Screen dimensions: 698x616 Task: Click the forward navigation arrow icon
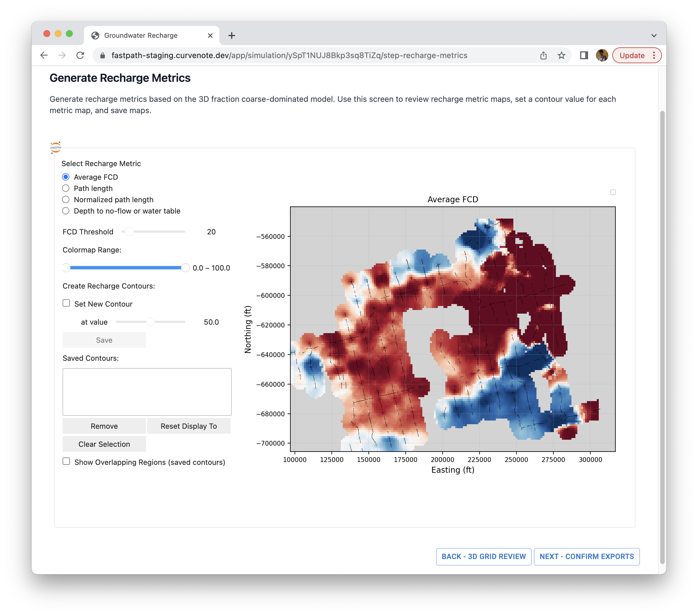(x=62, y=55)
